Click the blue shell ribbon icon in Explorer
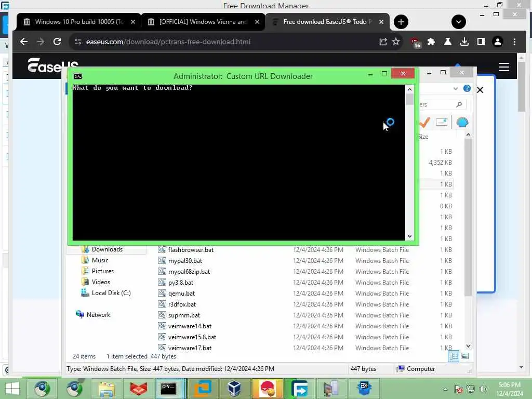Image resolution: width=532 pixels, height=399 pixels. pos(462,122)
